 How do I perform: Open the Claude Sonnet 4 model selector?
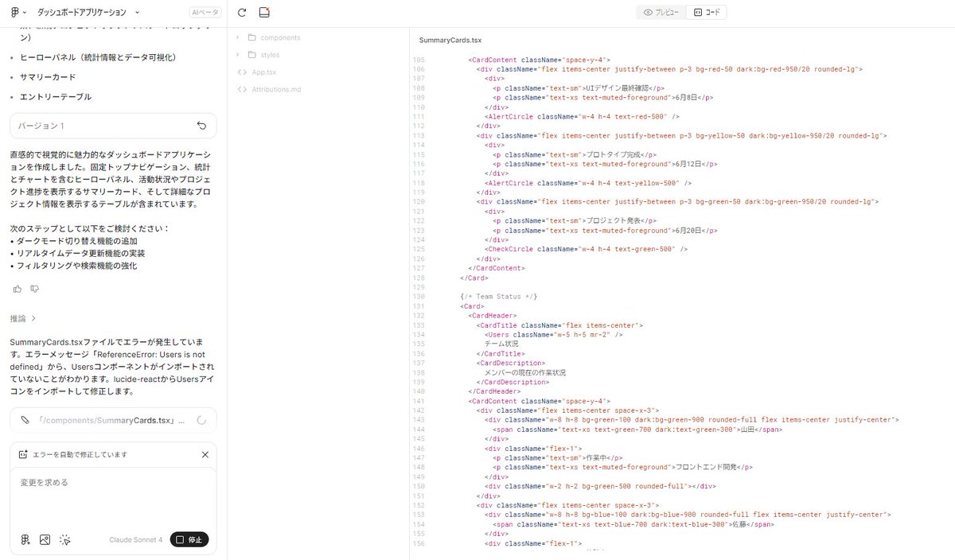point(135,539)
